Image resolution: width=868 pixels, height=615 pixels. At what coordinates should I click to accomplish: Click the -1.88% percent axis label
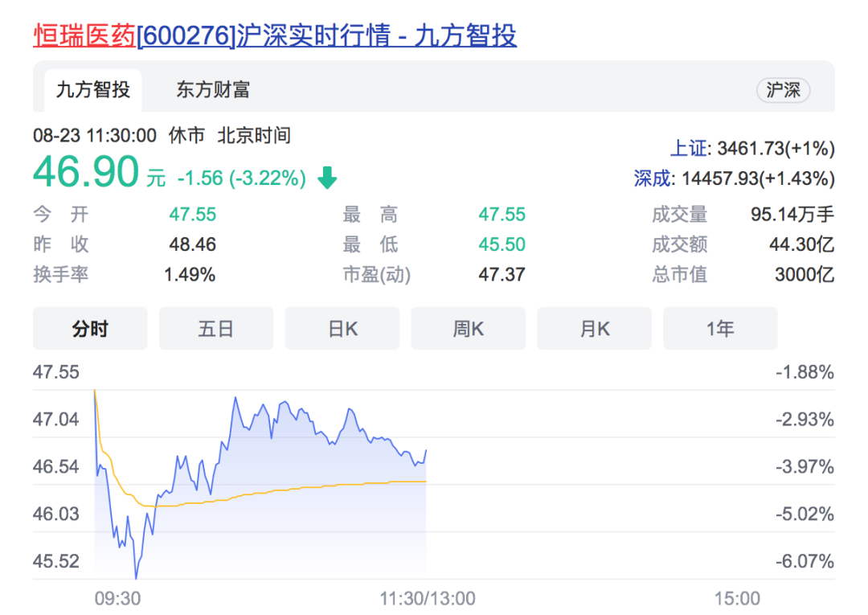tap(805, 372)
